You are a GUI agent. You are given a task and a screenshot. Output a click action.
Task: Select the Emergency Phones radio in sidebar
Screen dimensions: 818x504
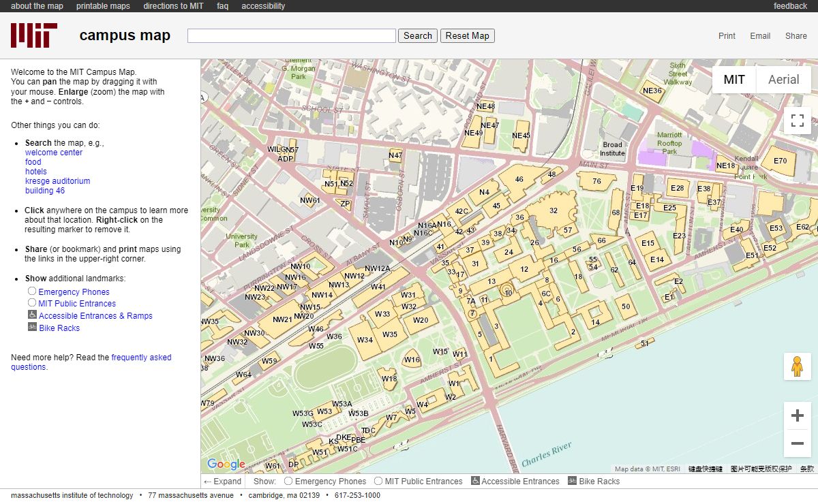pyautogui.click(x=32, y=292)
